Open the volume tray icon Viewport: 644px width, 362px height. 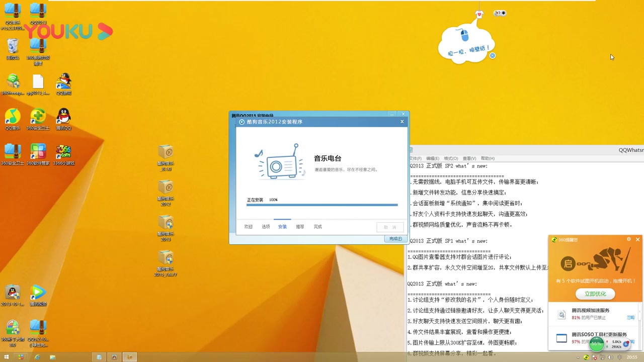[611, 357]
